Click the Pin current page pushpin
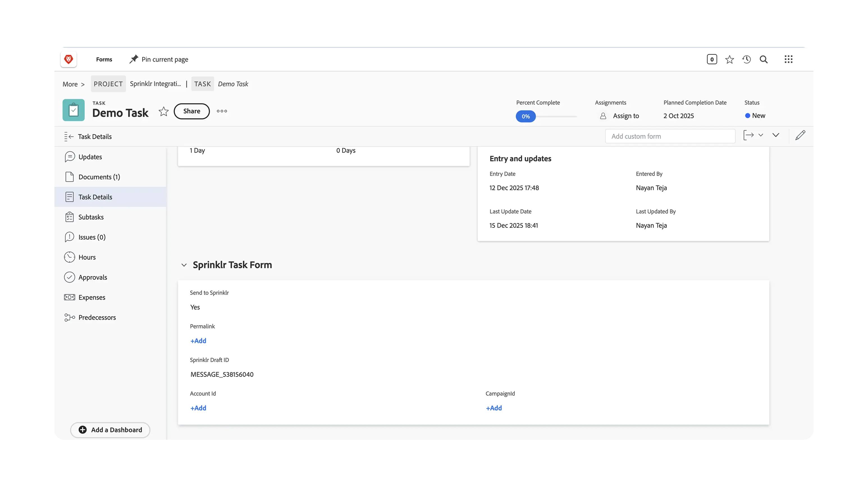This screenshot has height=486, width=868. pos(134,59)
